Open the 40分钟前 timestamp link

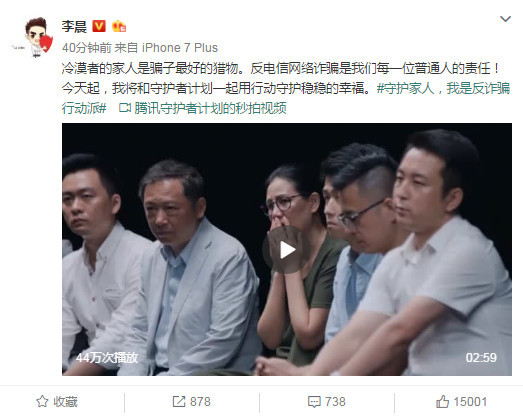[x=87, y=48]
